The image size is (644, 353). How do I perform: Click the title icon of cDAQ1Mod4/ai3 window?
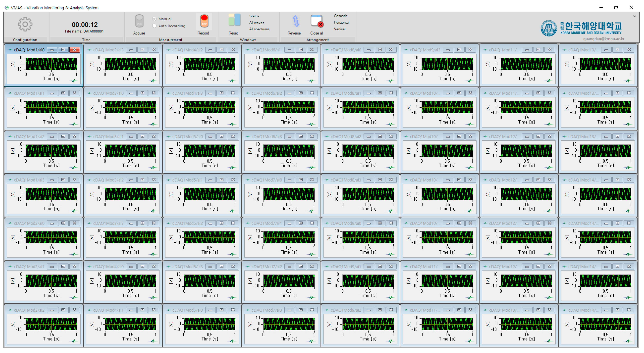(x=168, y=93)
